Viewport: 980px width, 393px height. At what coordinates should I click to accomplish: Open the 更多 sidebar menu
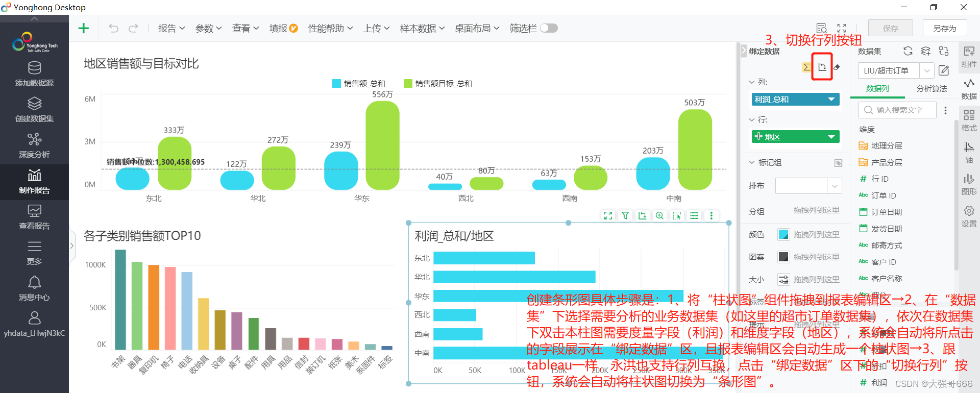coord(34,253)
